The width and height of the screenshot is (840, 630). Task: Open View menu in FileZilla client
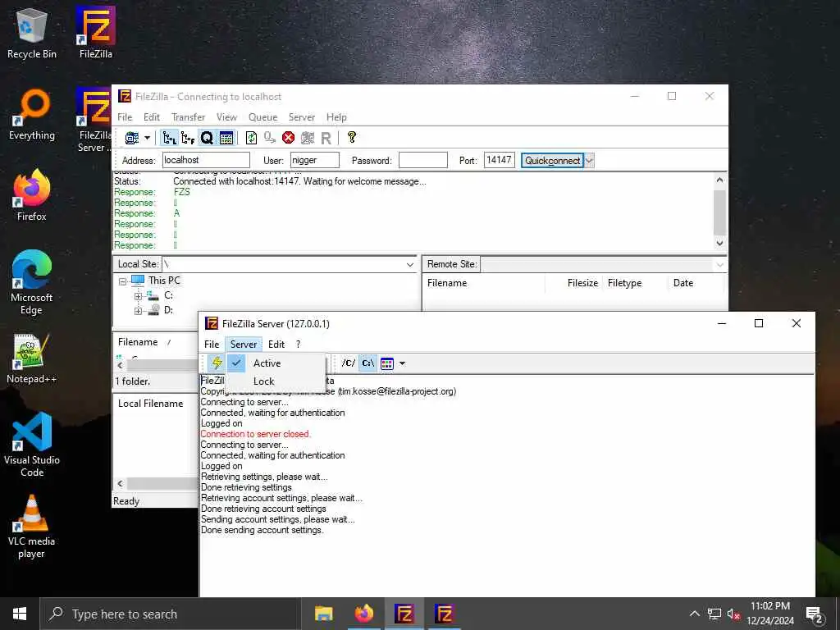(226, 117)
